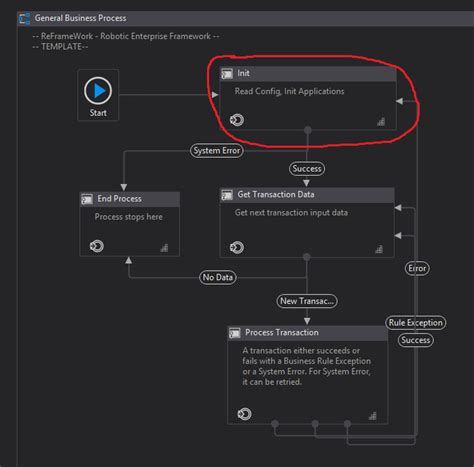
Task: Click the End Process entry icon
Action: (97, 246)
